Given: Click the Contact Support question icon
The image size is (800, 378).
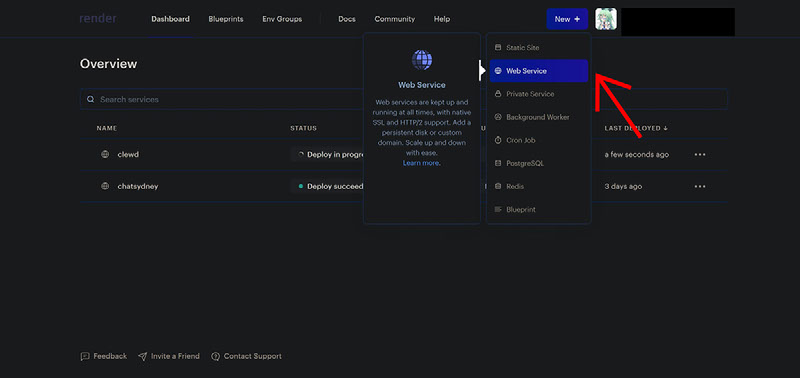Looking at the screenshot, I should pos(215,356).
